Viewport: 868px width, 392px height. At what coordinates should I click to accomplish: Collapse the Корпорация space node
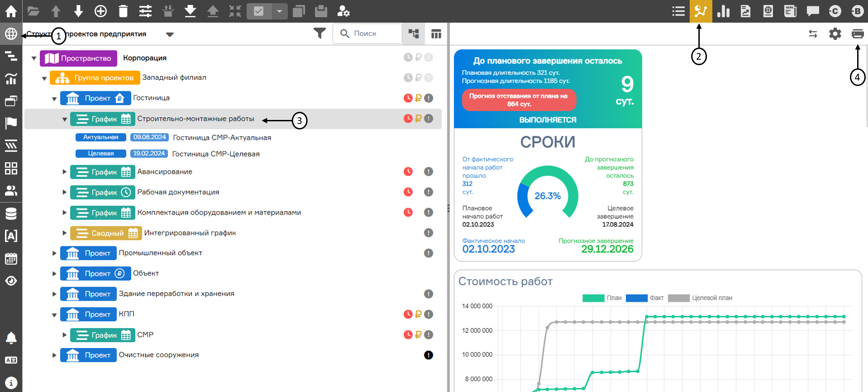click(x=34, y=58)
